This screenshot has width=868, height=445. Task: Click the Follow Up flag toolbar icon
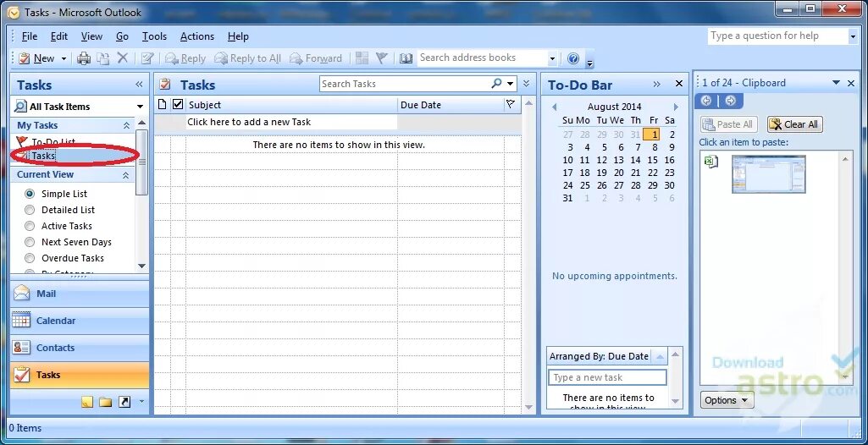(381, 58)
